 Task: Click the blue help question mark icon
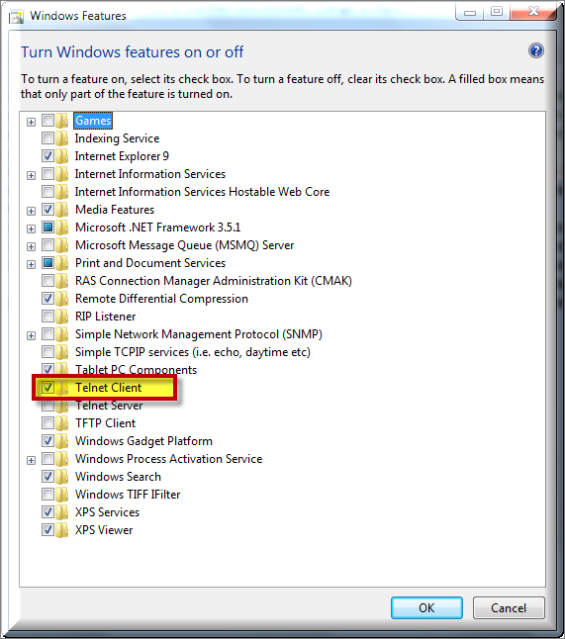[536, 51]
